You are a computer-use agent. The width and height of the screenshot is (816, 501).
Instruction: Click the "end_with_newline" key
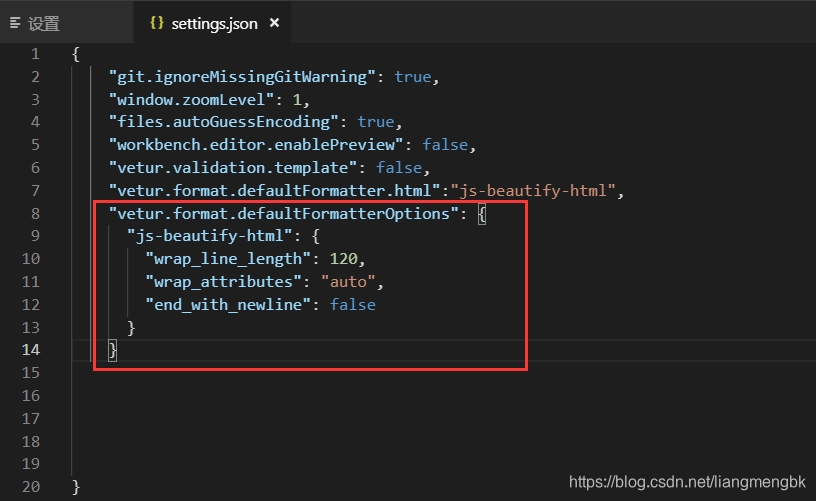click(x=228, y=304)
